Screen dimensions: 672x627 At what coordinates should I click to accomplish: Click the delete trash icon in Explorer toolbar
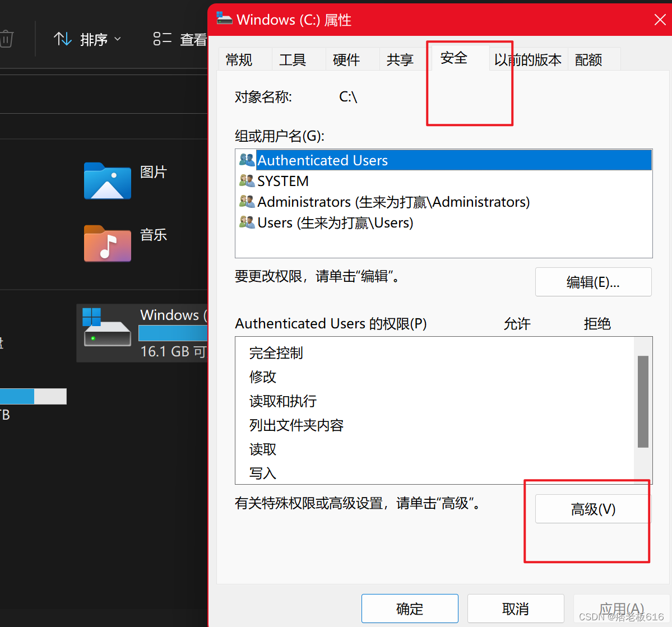[x=6, y=39]
